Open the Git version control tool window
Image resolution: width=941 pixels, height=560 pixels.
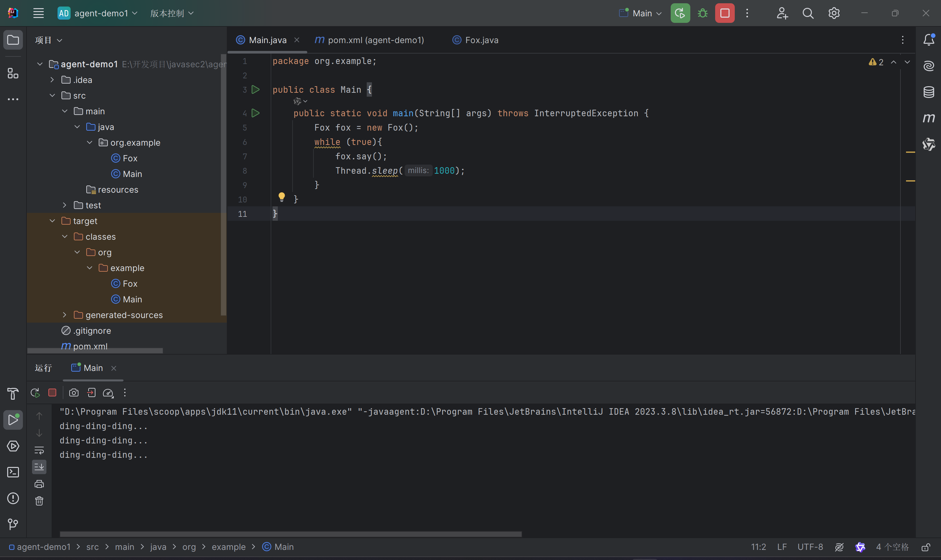pyautogui.click(x=13, y=524)
